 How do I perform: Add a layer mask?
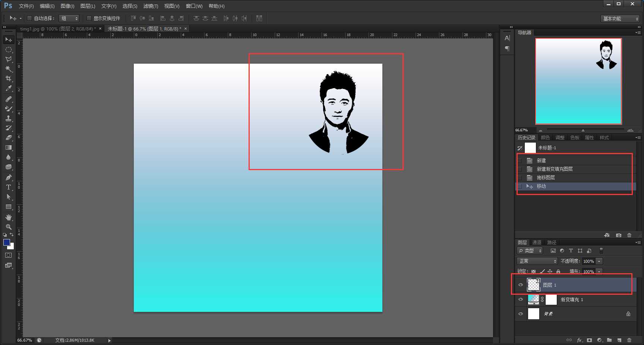[589, 340]
